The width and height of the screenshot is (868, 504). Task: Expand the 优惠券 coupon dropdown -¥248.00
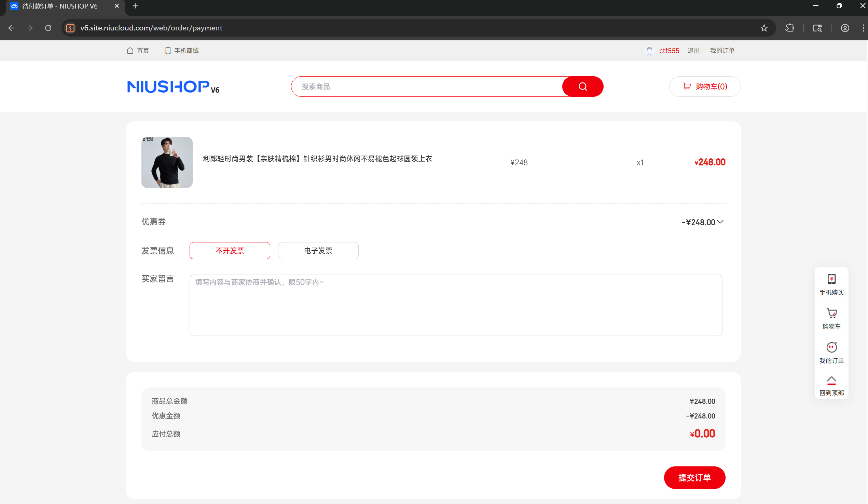pyautogui.click(x=702, y=222)
